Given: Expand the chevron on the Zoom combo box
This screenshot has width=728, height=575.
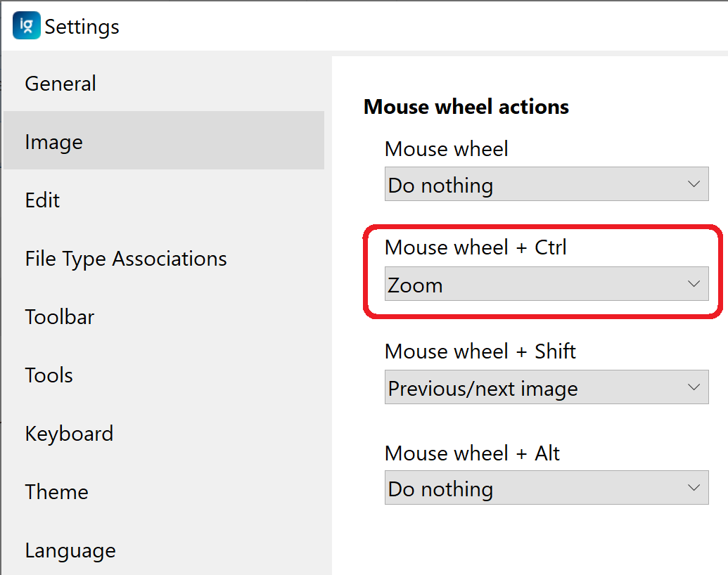Looking at the screenshot, I should tap(695, 284).
